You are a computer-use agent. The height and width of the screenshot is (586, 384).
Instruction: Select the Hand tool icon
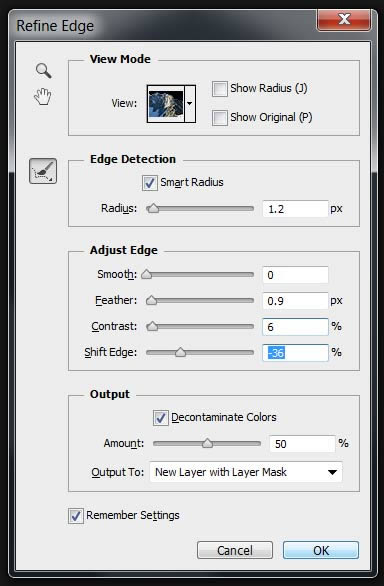pyautogui.click(x=43, y=96)
